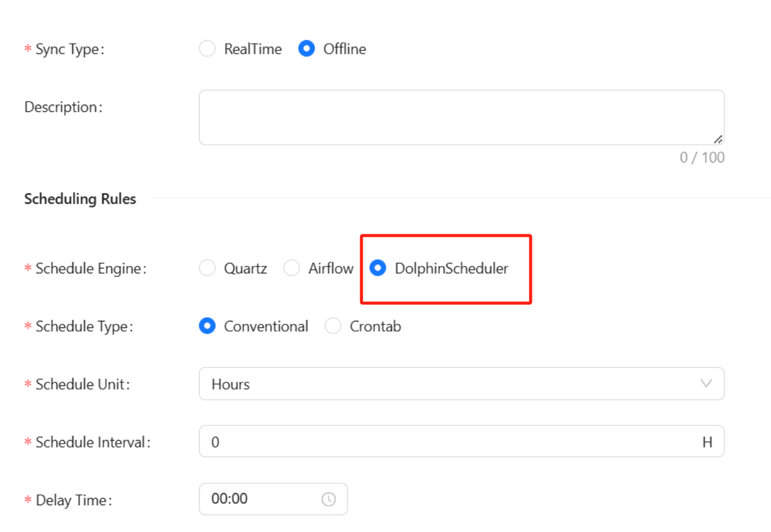This screenshot has height=532, width=771.
Task: Open the Schedule Unit dropdown showing Hours
Action: click(x=450, y=383)
